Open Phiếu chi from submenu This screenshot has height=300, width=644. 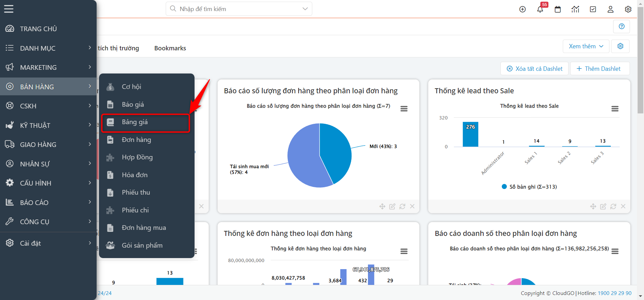[147, 210]
